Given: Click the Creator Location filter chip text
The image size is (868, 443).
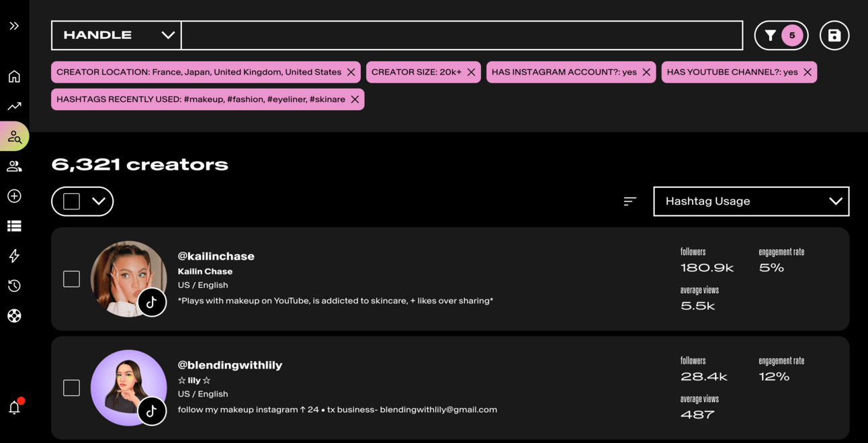Looking at the screenshot, I should (199, 72).
